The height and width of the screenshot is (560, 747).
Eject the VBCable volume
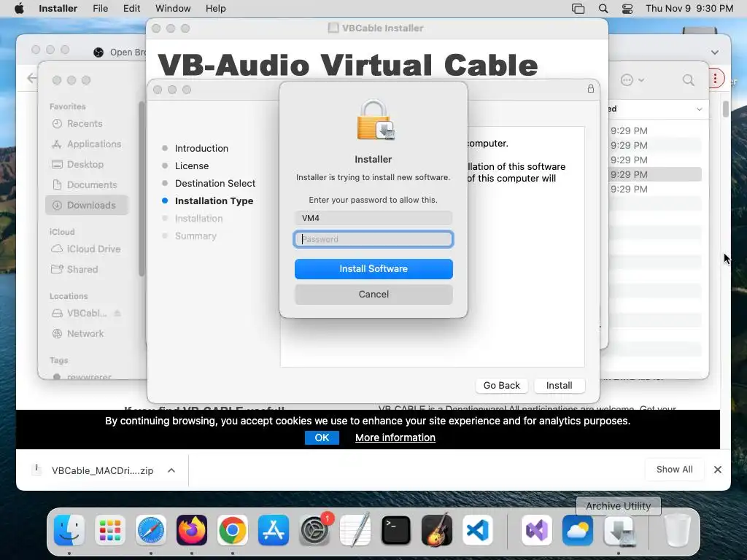pyautogui.click(x=117, y=314)
